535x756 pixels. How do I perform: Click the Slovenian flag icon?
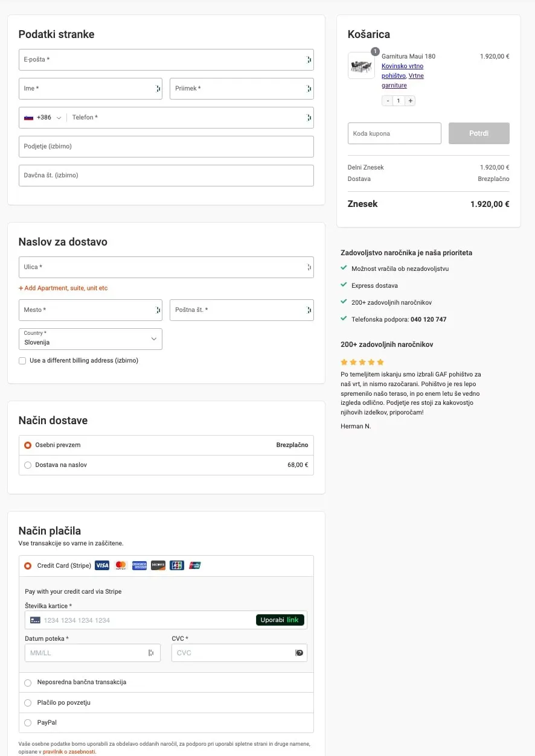point(28,118)
